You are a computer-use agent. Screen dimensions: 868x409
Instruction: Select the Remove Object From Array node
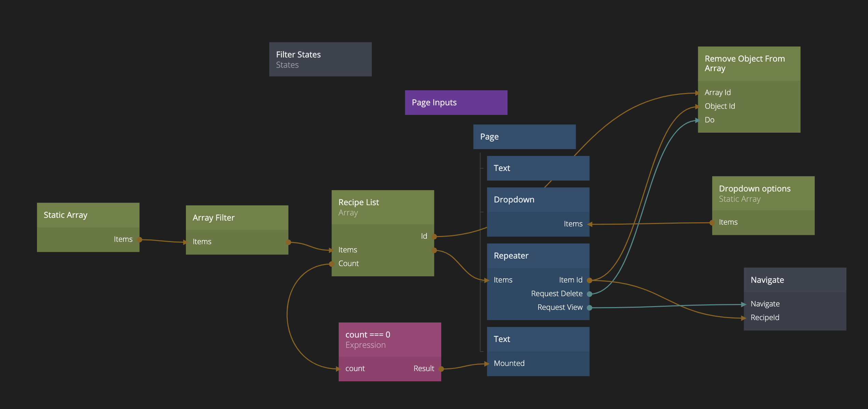click(x=749, y=64)
